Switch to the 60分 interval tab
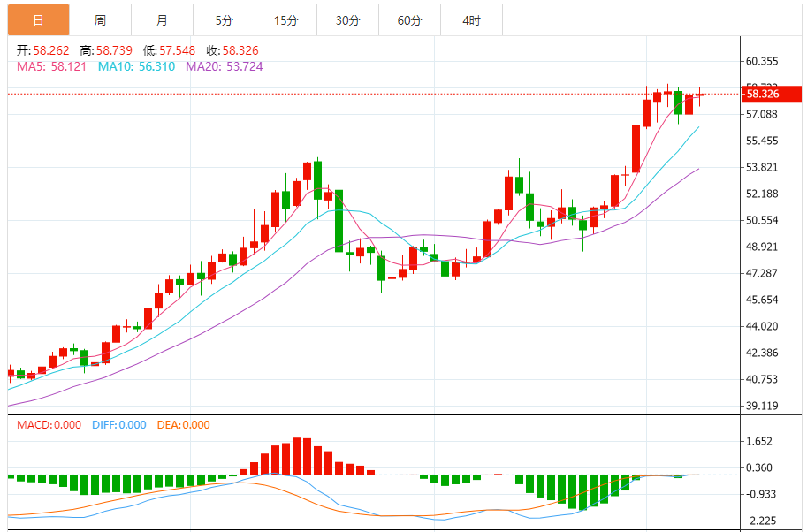The image size is (807, 532). (409, 19)
